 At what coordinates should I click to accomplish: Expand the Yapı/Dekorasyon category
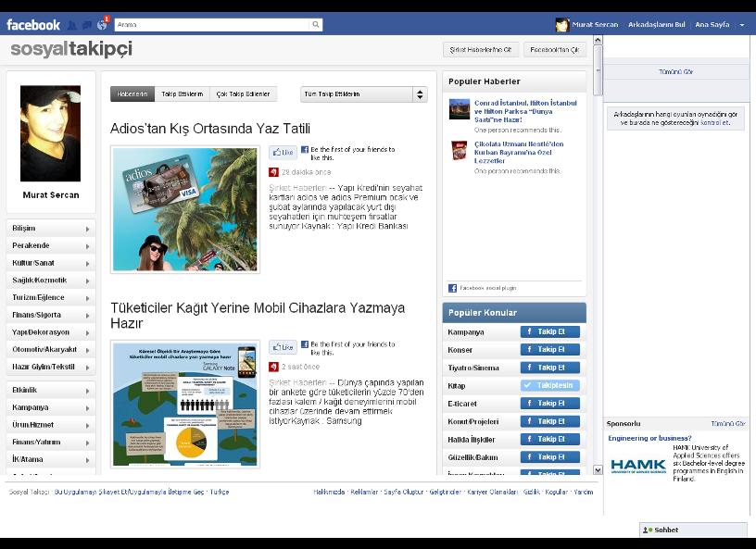tap(51, 332)
